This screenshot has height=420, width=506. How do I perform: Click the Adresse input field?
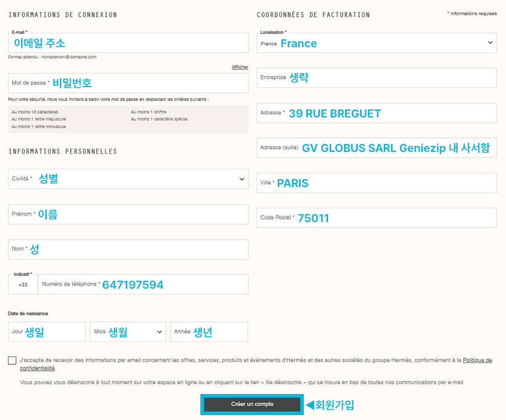(376, 113)
